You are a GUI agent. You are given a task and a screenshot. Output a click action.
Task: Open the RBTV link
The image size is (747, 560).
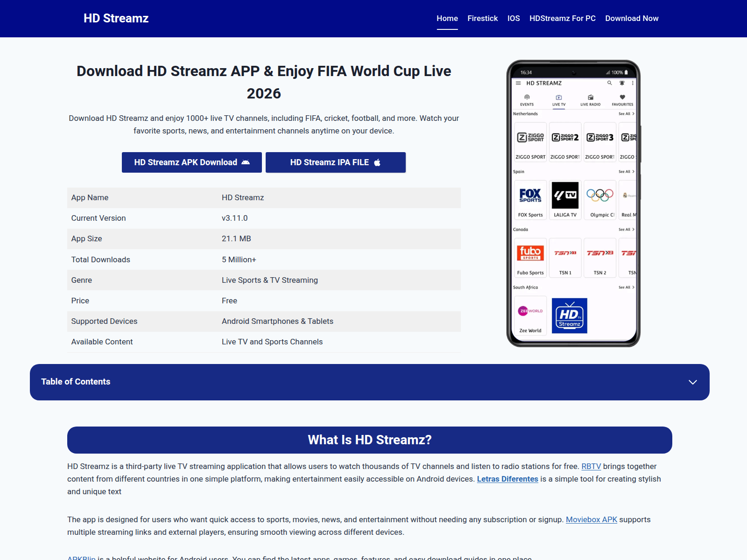pos(591,466)
